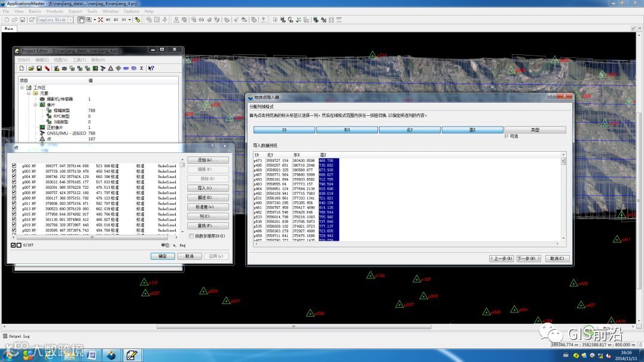The width and height of the screenshot is (644, 362).
Task: Click the diamond-shaped icon in Project Editor toolbar
Action: 118,69
